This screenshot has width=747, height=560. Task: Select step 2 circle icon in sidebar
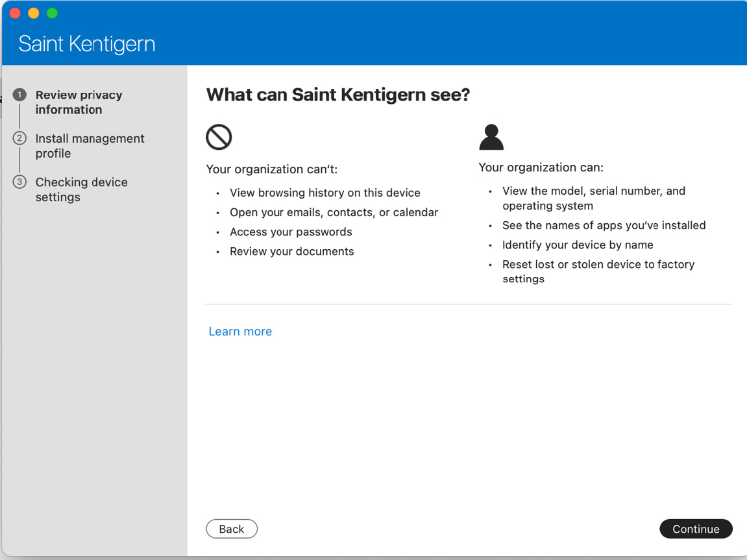[19, 138]
